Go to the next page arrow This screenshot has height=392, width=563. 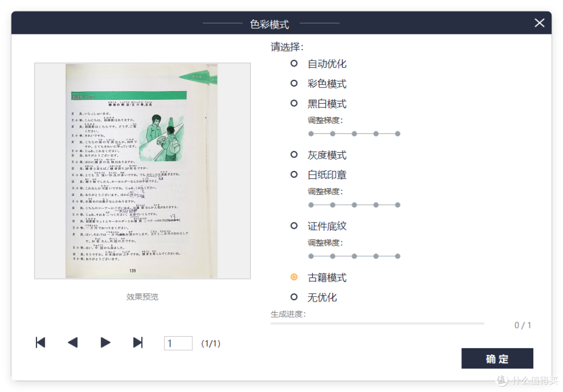[105, 342]
